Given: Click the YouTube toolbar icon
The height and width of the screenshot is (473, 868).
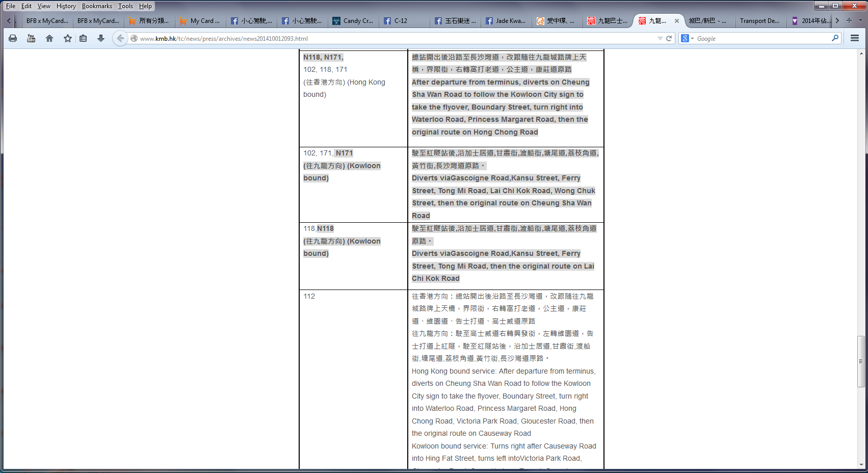Looking at the screenshot, I should 31,38.
